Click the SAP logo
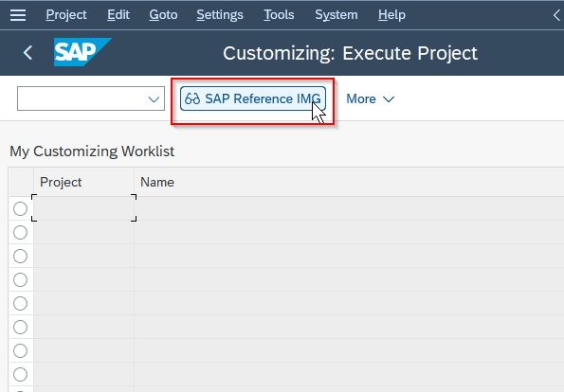 [x=82, y=52]
